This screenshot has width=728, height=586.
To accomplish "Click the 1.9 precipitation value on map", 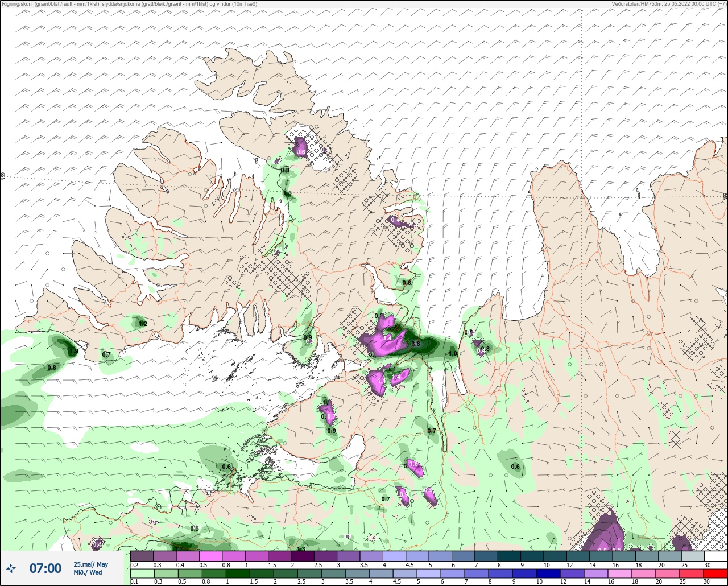I will [x=73, y=352].
